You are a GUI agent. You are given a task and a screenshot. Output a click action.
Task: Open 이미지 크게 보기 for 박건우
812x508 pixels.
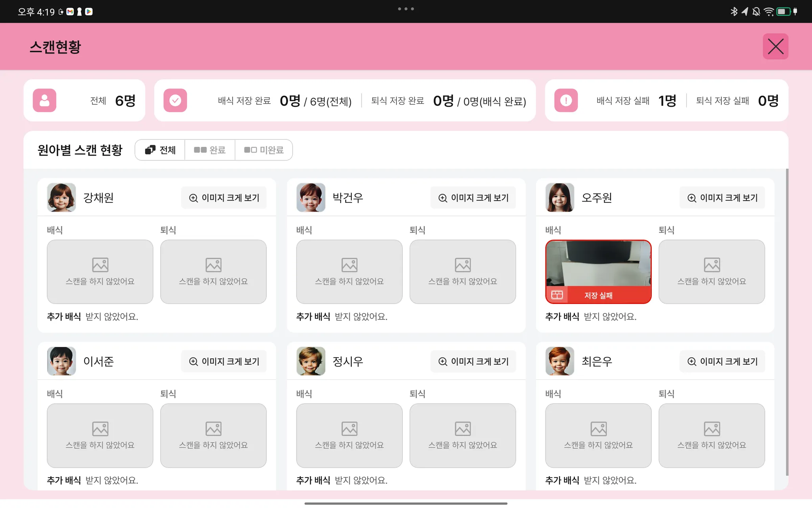(473, 198)
